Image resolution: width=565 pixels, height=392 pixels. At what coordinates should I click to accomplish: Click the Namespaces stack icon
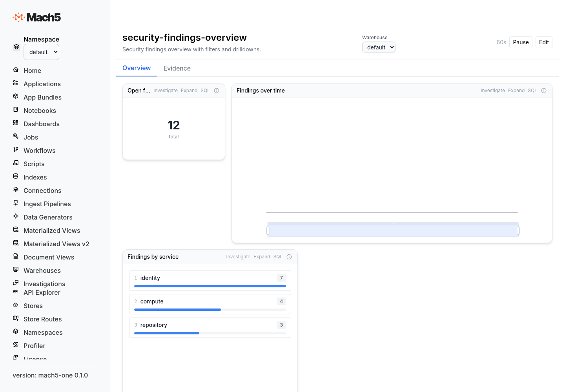pyautogui.click(x=16, y=332)
